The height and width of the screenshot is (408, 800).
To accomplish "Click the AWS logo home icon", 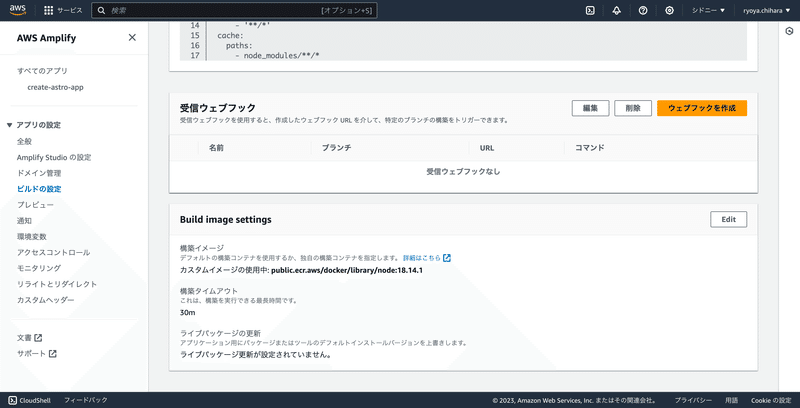I will pos(17,10).
